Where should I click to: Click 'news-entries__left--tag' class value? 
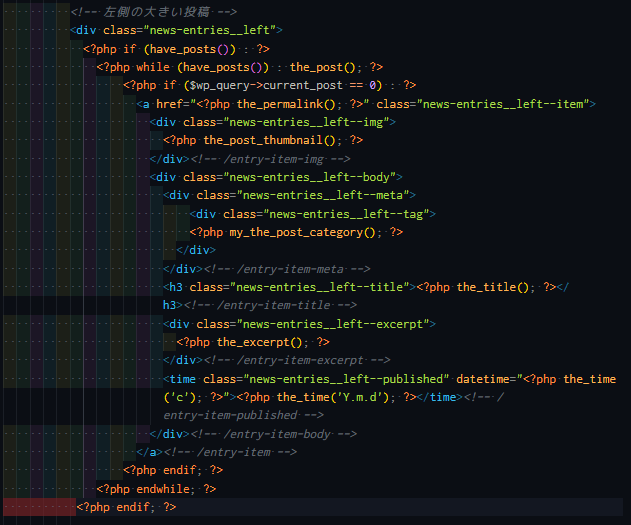[346, 214]
